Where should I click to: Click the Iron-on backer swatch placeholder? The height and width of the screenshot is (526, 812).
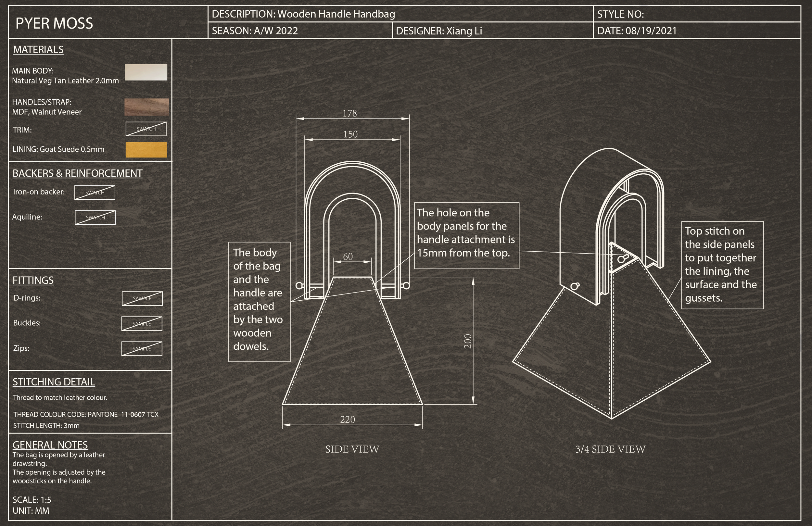[95, 193]
